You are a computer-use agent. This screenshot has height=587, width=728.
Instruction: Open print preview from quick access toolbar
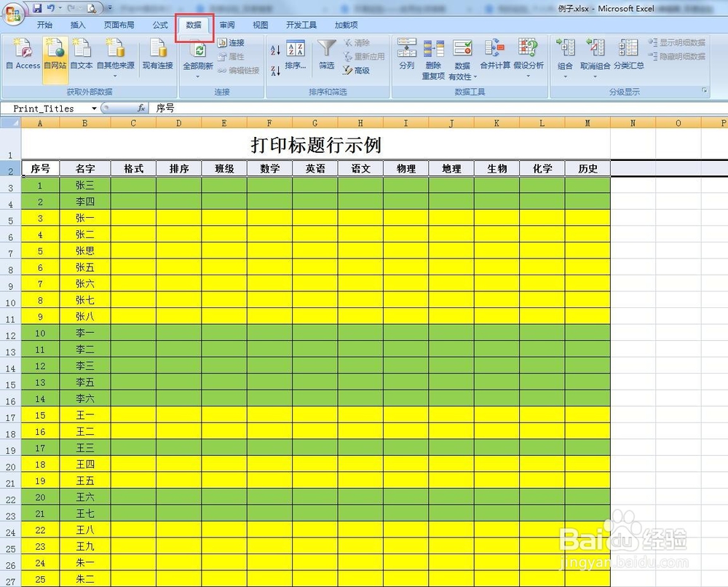[x=92, y=8]
